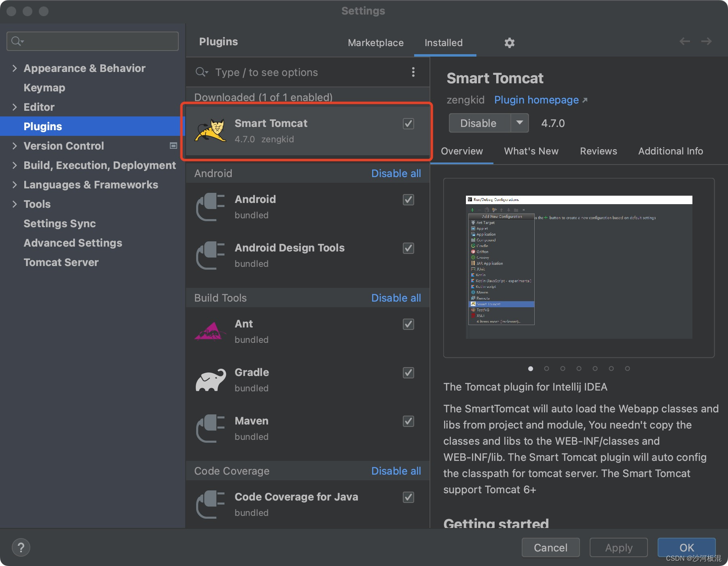
Task: Select the last screenshot carousel dot
Action: click(627, 368)
